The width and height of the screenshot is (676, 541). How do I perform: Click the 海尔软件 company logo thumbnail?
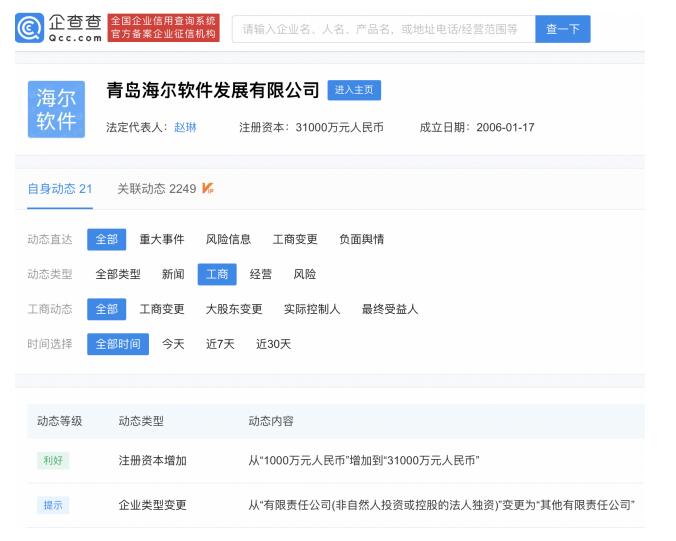[x=56, y=110]
